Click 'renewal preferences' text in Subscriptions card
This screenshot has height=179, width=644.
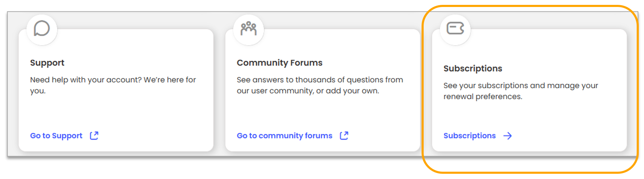482,96
